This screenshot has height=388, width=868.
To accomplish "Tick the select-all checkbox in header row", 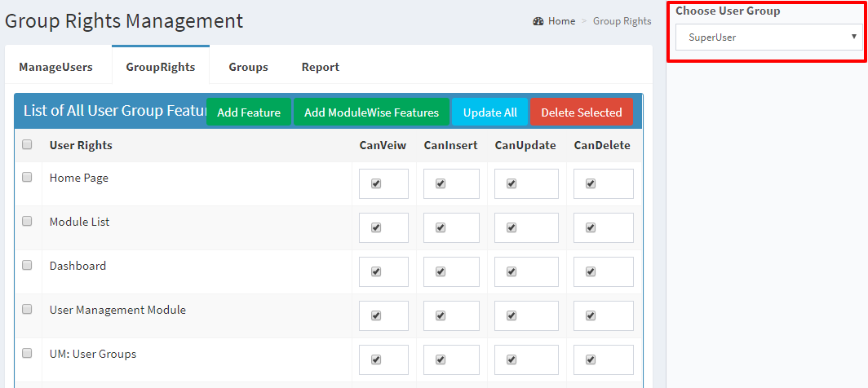I will 27,144.
